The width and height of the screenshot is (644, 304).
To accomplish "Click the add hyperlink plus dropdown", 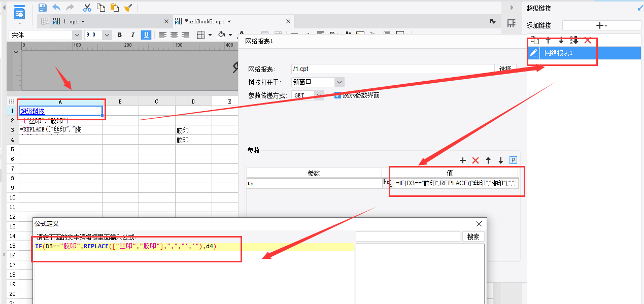I will [x=602, y=25].
